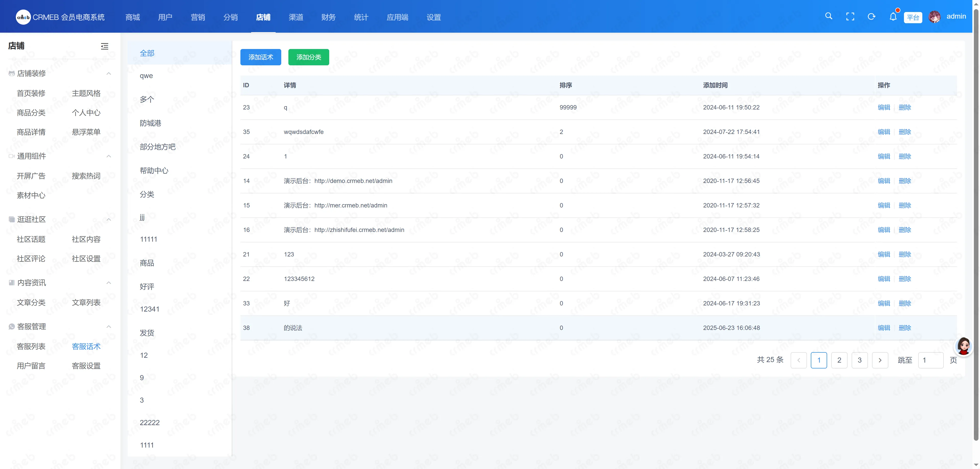Open 素材中心 in the sidebar
Image resolution: width=980 pixels, height=469 pixels.
tap(31, 195)
